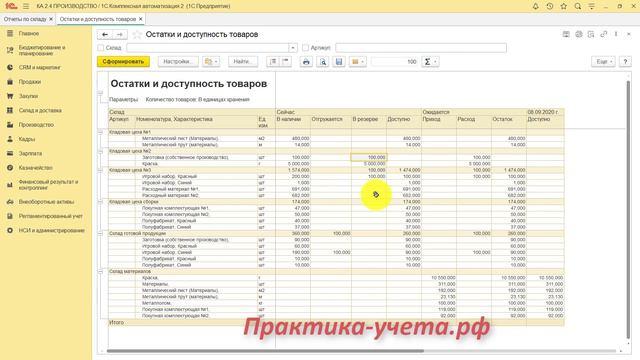The height and width of the screenshot is (360, 640).
Task: Open the Ещё dropdown menu
Action: tap(603, 62)
